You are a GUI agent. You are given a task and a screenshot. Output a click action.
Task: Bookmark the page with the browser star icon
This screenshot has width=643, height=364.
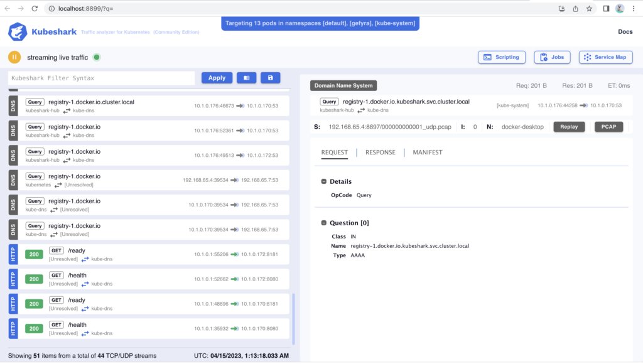point(588,9)
